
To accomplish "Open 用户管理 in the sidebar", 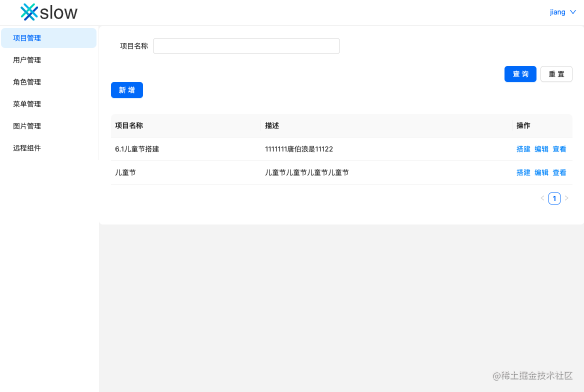I will click(49, 60).
